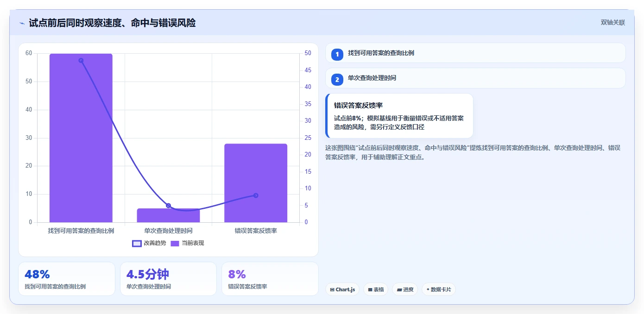Click the x-axis label 错误答案反馈率
644x314 pixels.
click(x=256, y=231)
